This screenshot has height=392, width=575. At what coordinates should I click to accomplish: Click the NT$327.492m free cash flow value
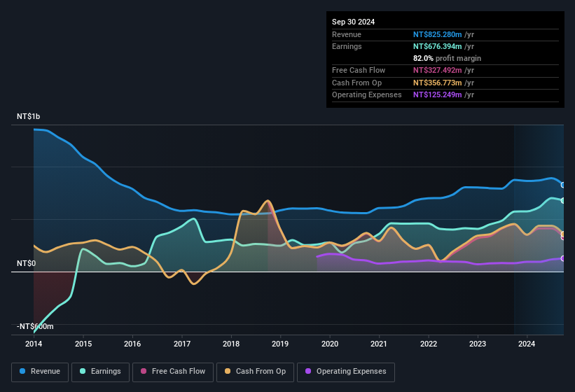pyautogui.click(x=437, y=70)
